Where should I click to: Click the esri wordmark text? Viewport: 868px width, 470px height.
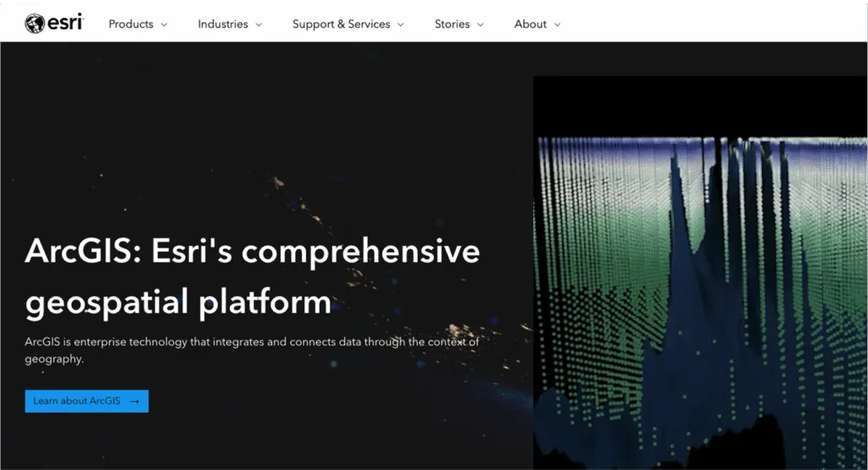[65, 23]
